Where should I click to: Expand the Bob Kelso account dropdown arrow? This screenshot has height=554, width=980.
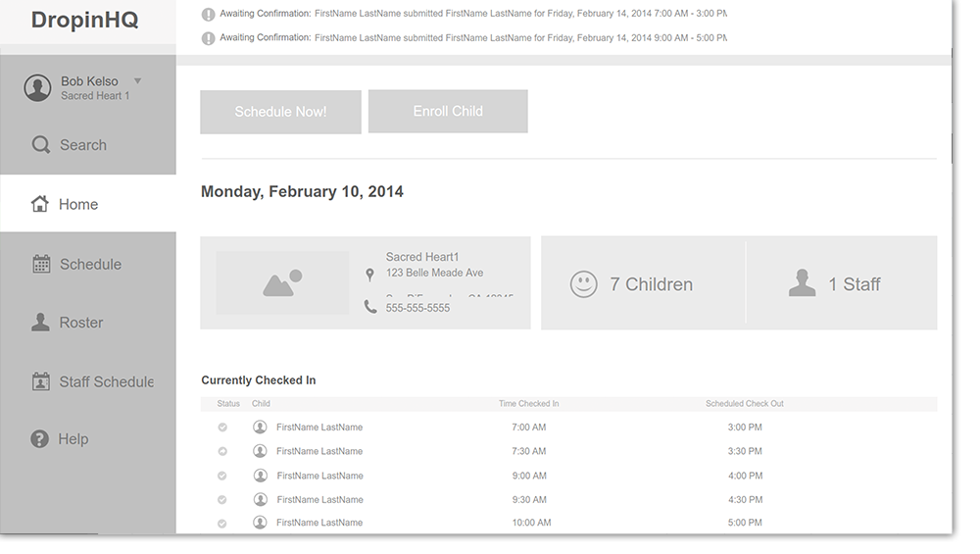137,80
